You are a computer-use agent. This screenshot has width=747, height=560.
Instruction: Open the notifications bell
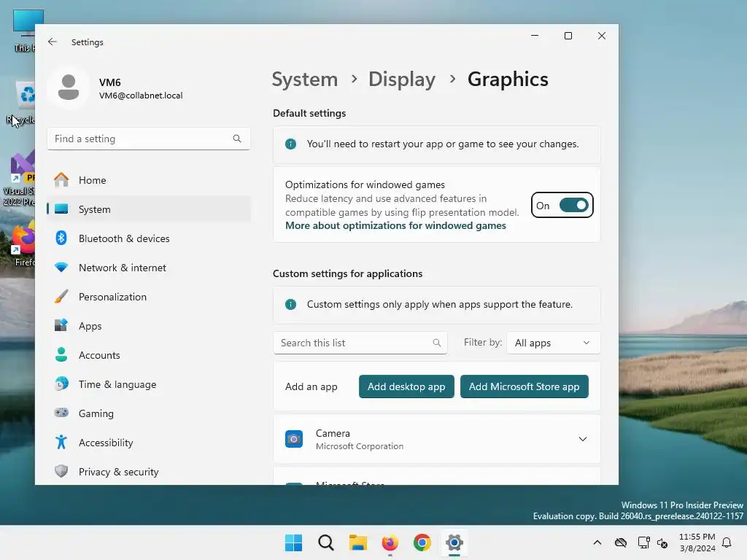pos(727,542)
